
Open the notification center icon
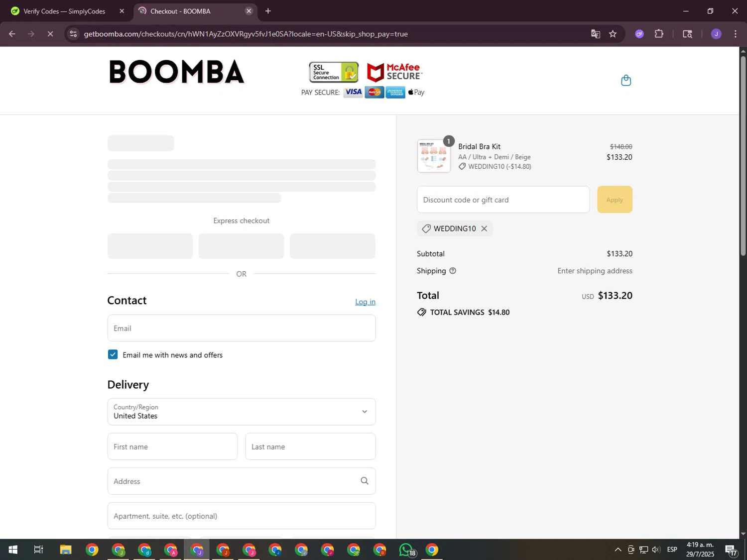731,550
